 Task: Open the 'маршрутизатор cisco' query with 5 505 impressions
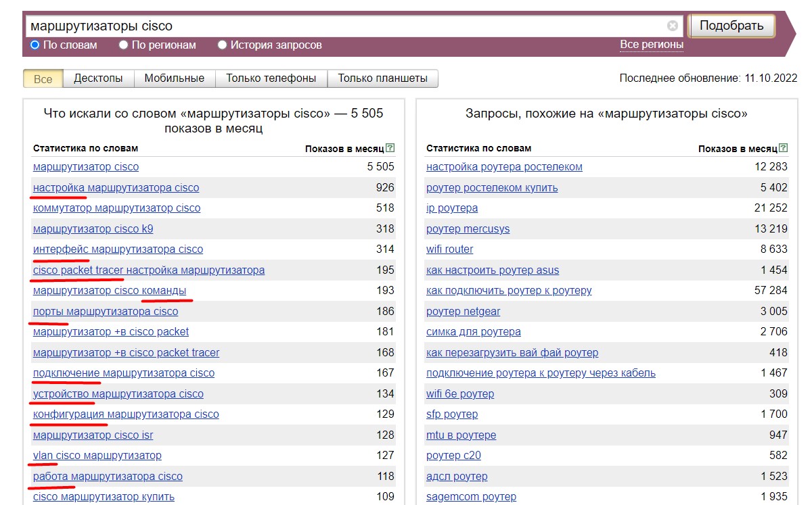point(86,167)
